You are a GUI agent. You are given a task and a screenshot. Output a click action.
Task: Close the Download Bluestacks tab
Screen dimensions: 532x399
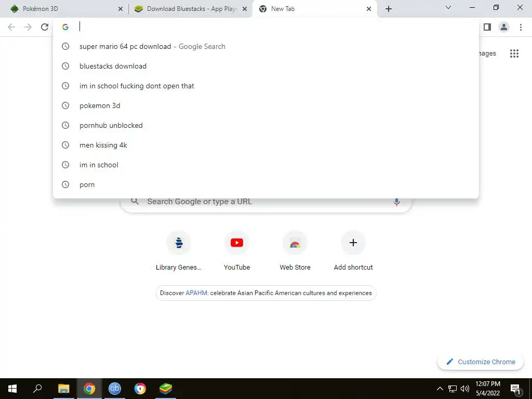tap(245, 9)
